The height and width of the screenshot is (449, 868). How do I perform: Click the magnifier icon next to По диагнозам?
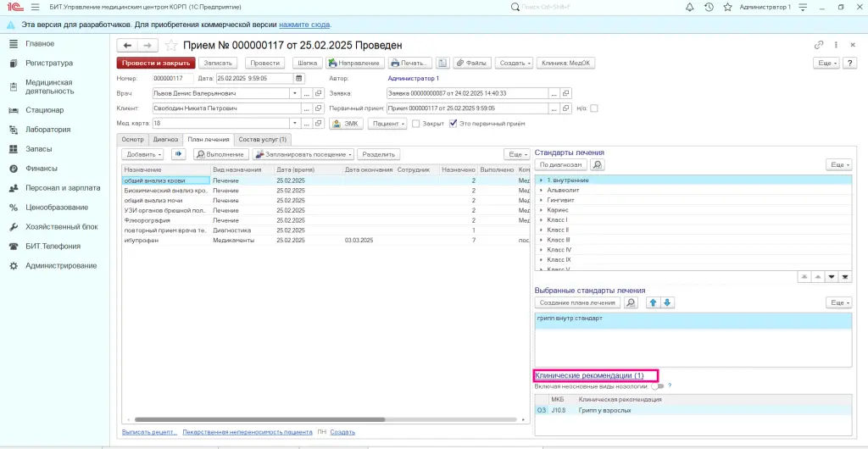[598, 164]
